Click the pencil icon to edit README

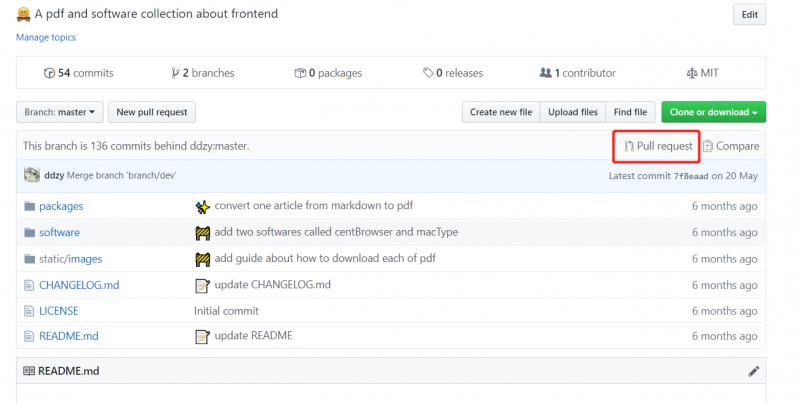point(753,371)
